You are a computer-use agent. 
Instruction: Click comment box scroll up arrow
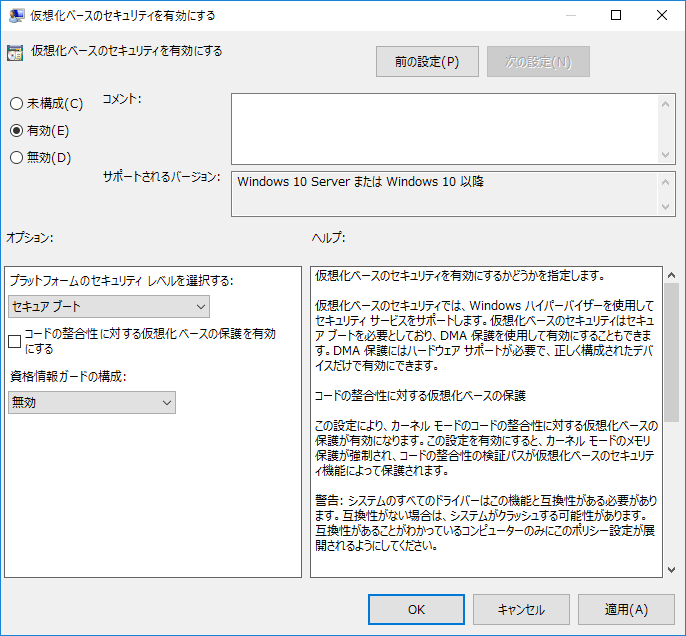point(665,104)
